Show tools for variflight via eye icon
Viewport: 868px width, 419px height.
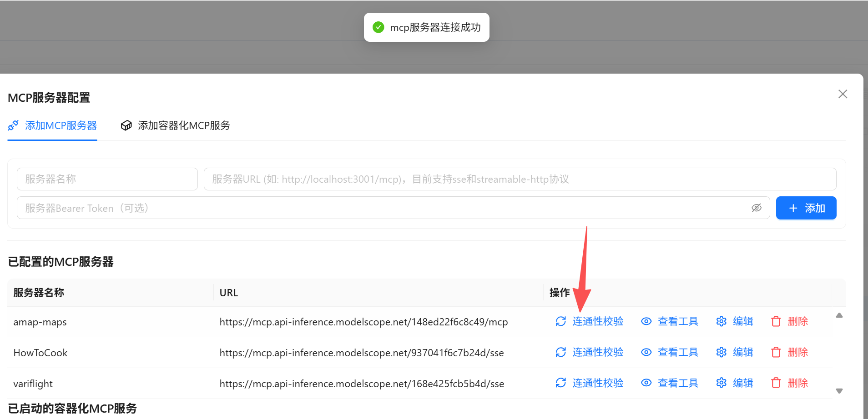click(646, 383)
